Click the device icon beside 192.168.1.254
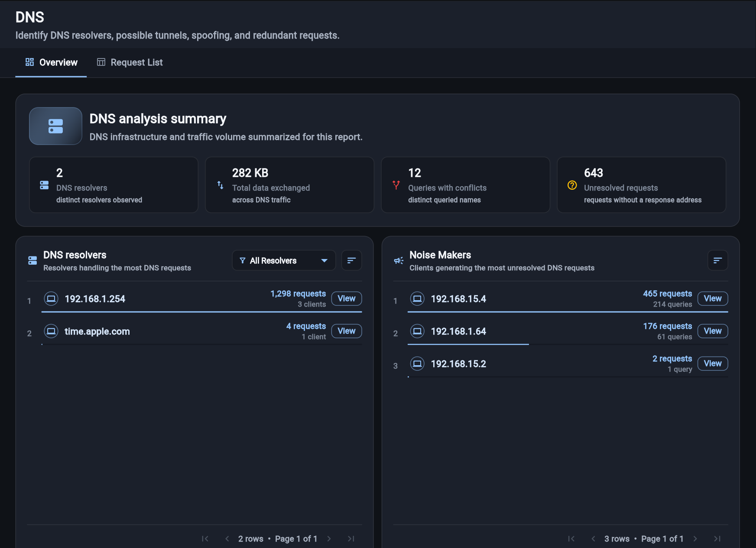This screenshot has width=756, height=548. (51, 298)
